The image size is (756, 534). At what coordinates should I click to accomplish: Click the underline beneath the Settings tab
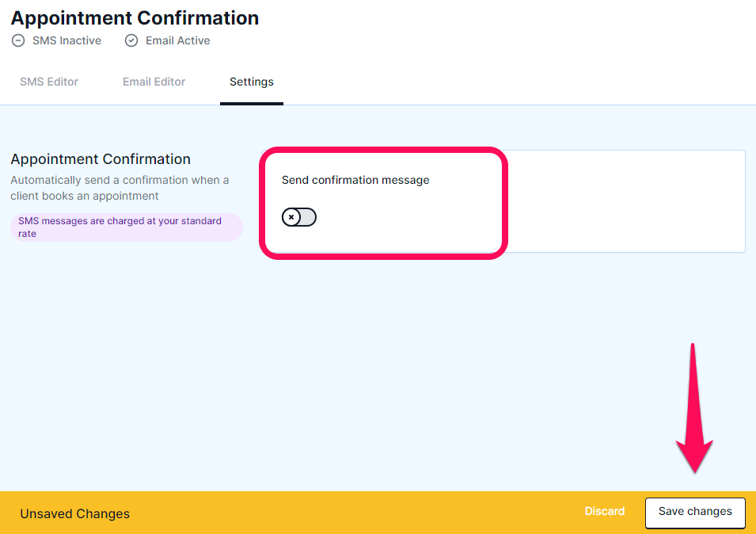click(x=252, y=103)
